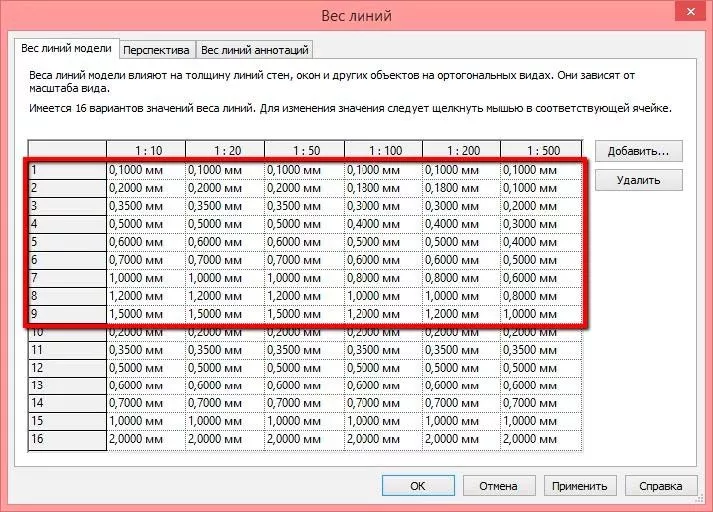Edit row 9 value under 1 : 500
The height and width of the screenshot is (512, 713).
[540, 314]
